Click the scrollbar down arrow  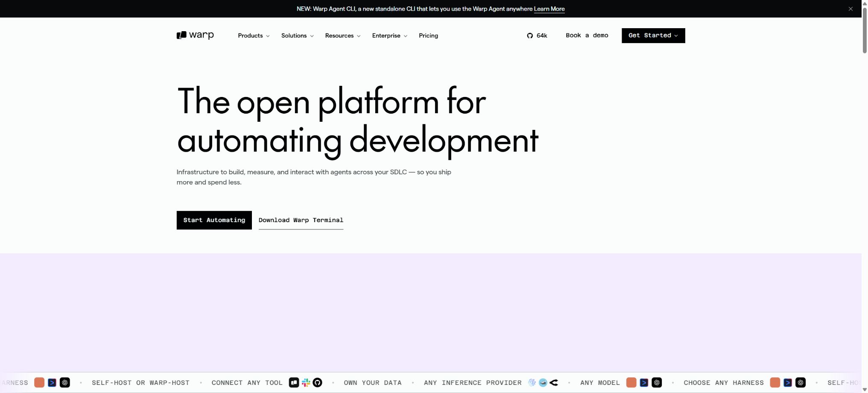pyautogui.click(x=865, y=390)
